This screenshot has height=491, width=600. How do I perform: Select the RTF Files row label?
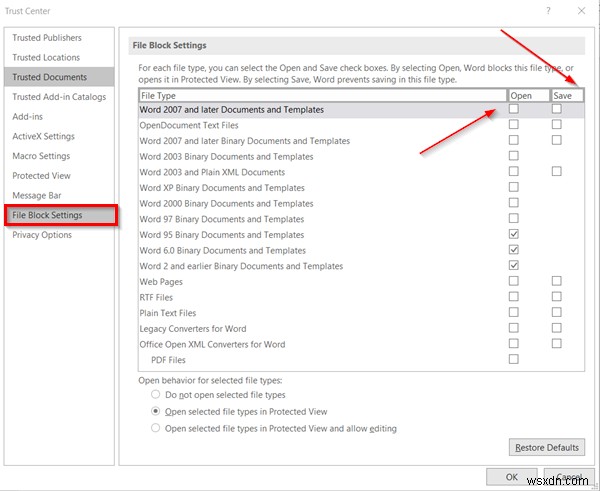click(156, 297)
